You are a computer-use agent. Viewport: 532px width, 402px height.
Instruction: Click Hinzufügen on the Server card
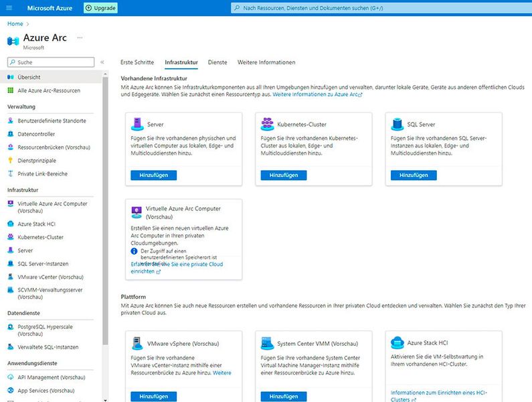click(154, 175)
